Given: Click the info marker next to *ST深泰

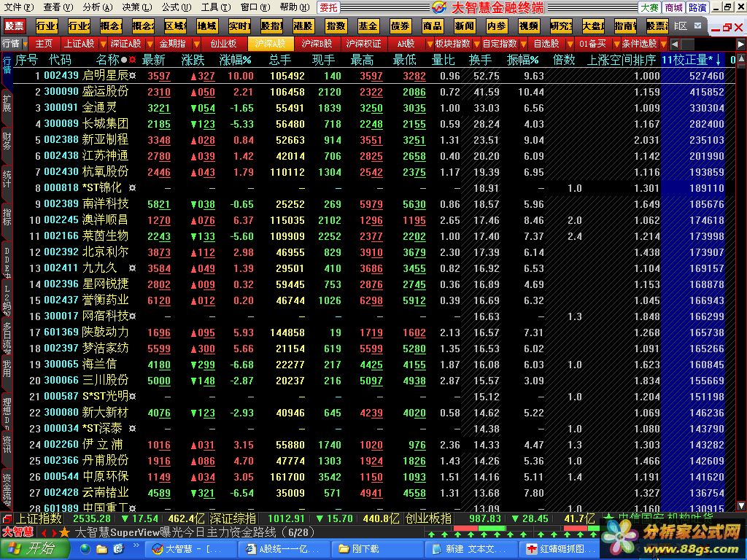Looking at the screenshot, I should coord(133,429).
